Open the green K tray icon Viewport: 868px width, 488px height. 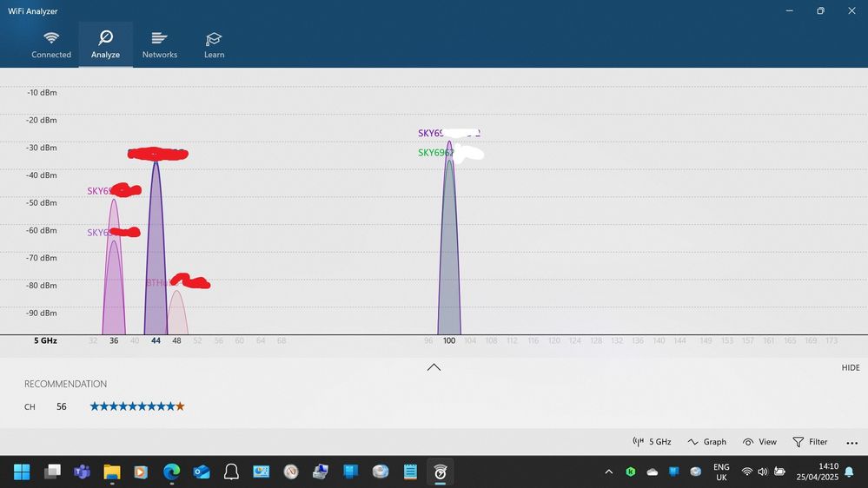coord(631,472)
